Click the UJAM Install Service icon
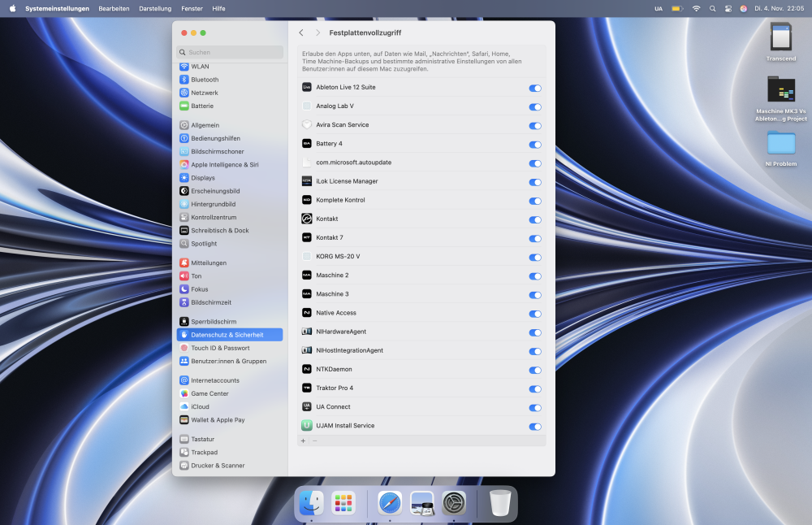The height and width of the screenshot is (525, 812). coord(307,425)
